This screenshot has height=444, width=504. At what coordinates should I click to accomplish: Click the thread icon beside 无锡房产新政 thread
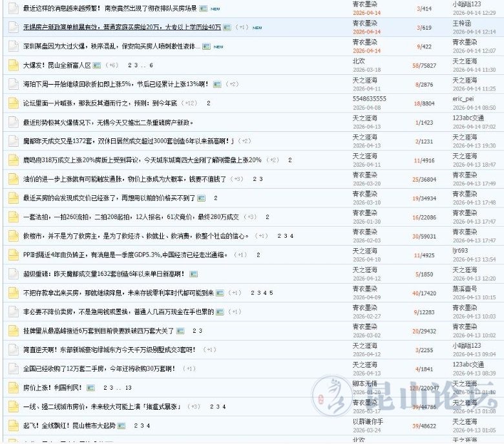[13, 28]
